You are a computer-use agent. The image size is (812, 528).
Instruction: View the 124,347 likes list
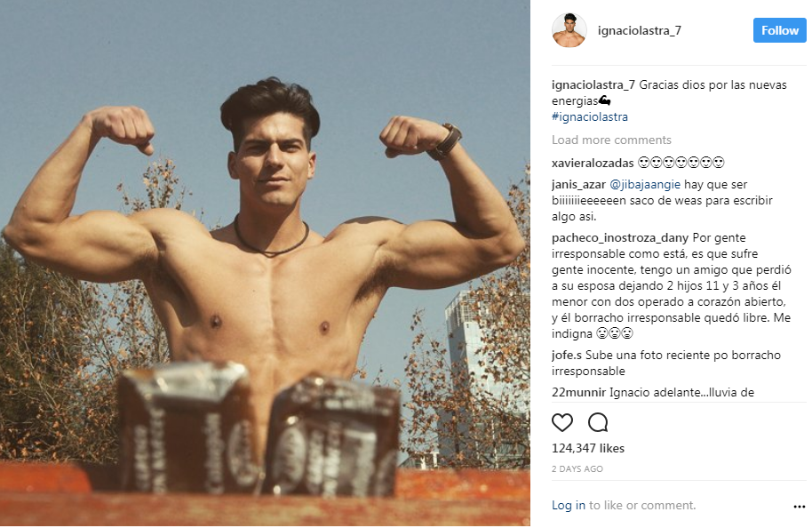point(588,448)
